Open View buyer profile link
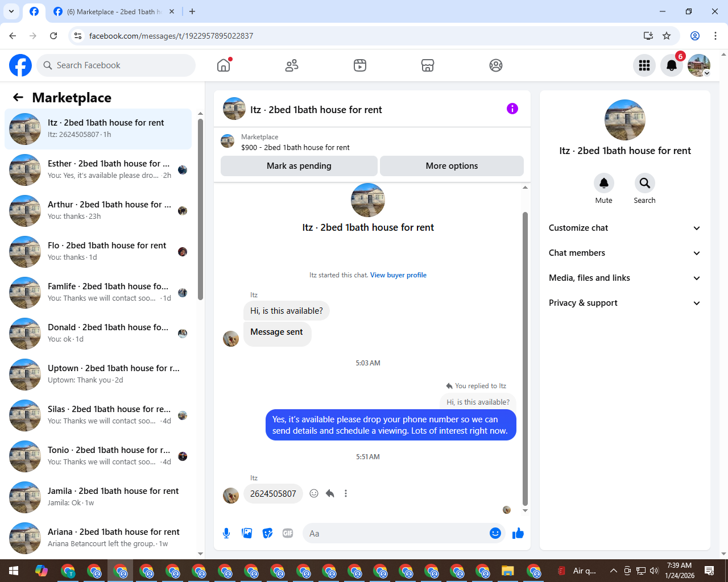This screenshot has height=582, width=728. tap(398, 275)
